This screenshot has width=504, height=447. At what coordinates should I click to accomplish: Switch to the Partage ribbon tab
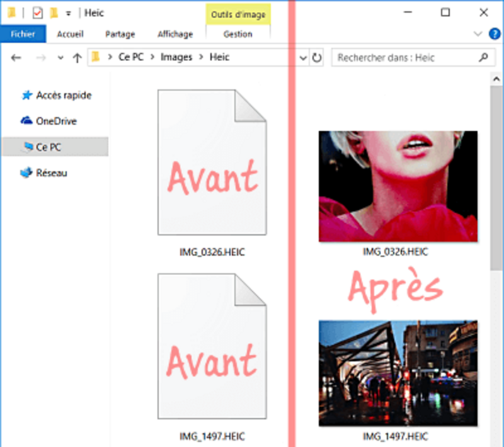point(120,34)
